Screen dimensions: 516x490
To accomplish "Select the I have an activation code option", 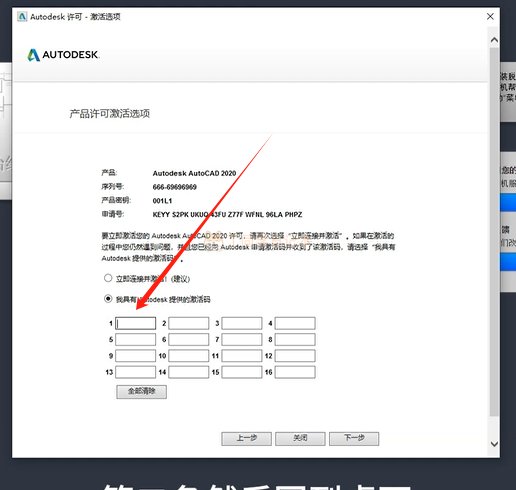I will [x=108, y=299].
